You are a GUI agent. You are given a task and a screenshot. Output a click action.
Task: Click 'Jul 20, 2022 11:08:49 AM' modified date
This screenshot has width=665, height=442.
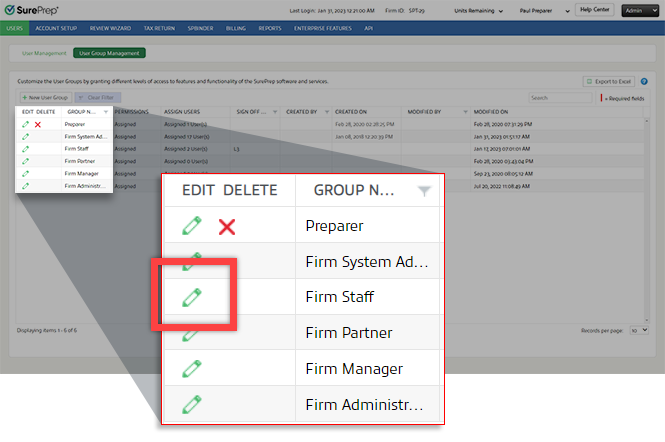click(502, 186)
